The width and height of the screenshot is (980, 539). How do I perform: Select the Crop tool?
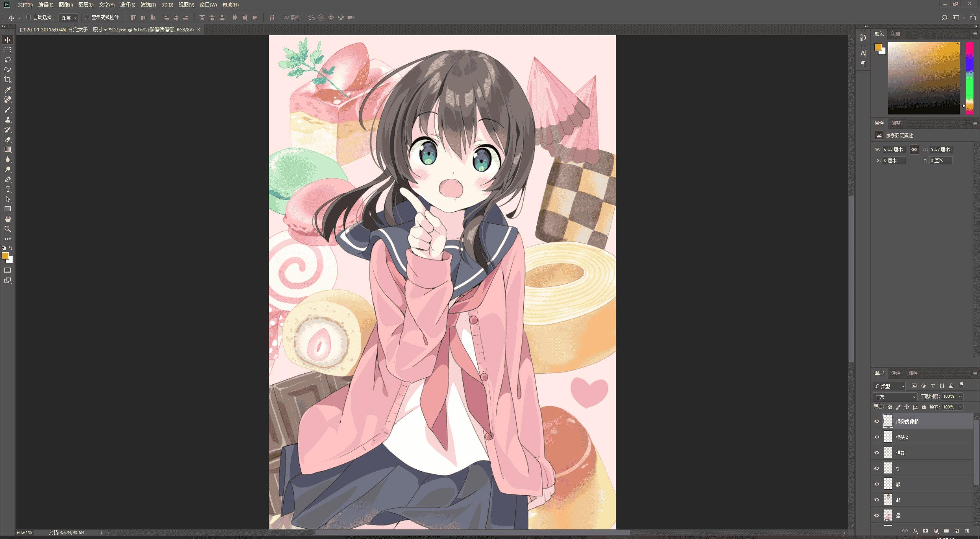tap(8, 80)
